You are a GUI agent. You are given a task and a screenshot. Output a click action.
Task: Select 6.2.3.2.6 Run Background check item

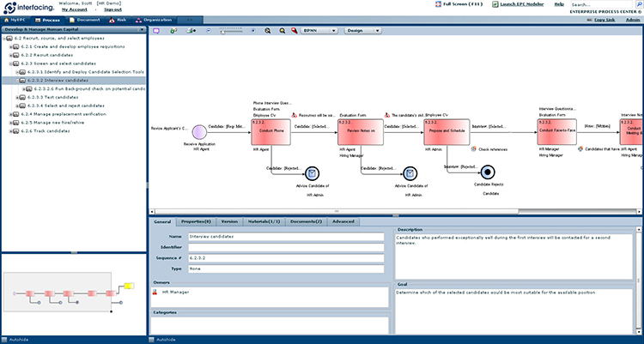point(89,89)
